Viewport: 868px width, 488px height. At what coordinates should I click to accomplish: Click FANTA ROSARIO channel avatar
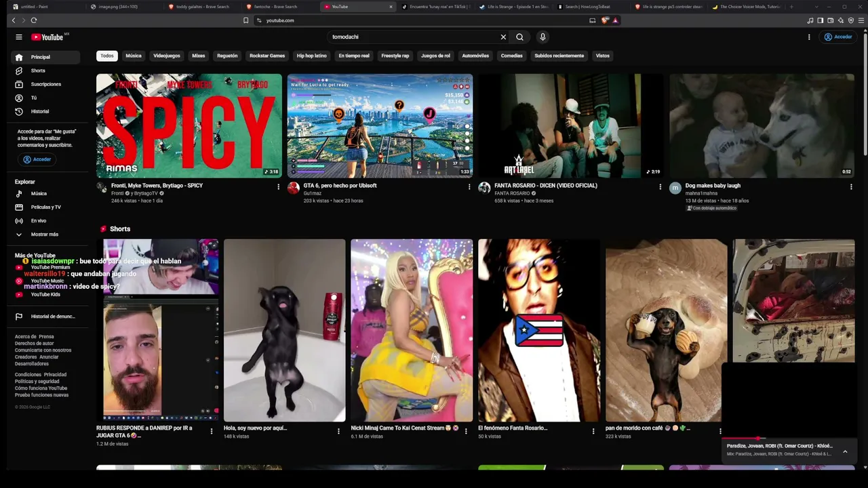484,188
